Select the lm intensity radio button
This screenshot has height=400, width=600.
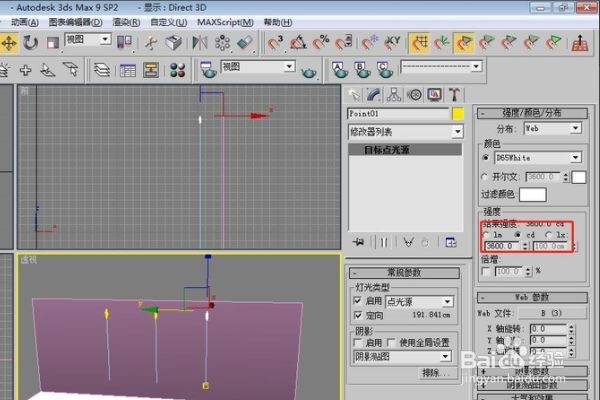tap(486, 235)
